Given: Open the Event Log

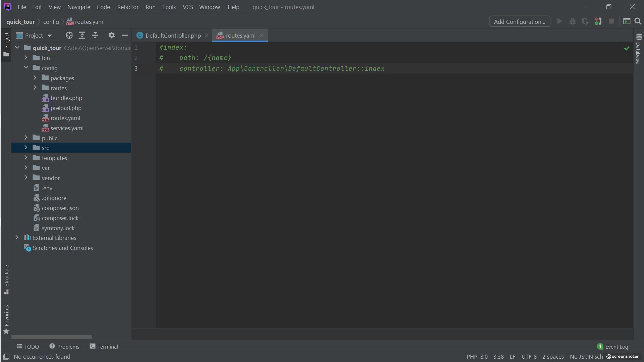Looking at the screenshot, I should [x=616, y=347].
